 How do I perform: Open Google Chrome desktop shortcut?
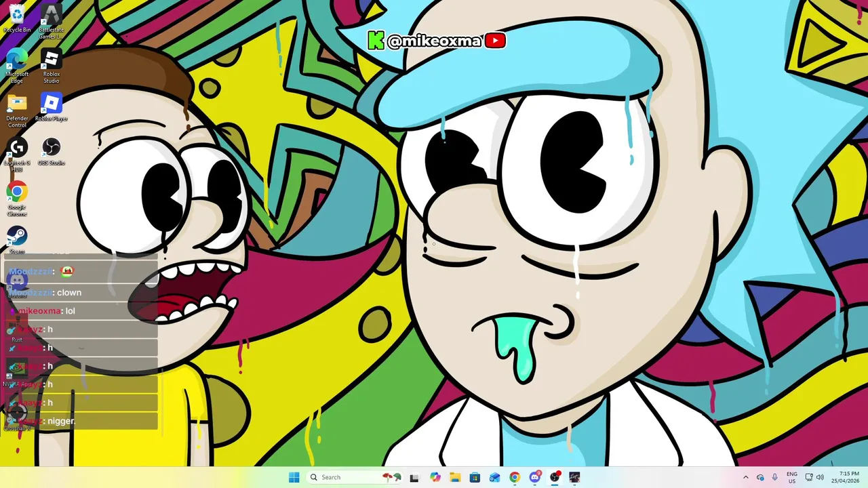pos(17,199)
